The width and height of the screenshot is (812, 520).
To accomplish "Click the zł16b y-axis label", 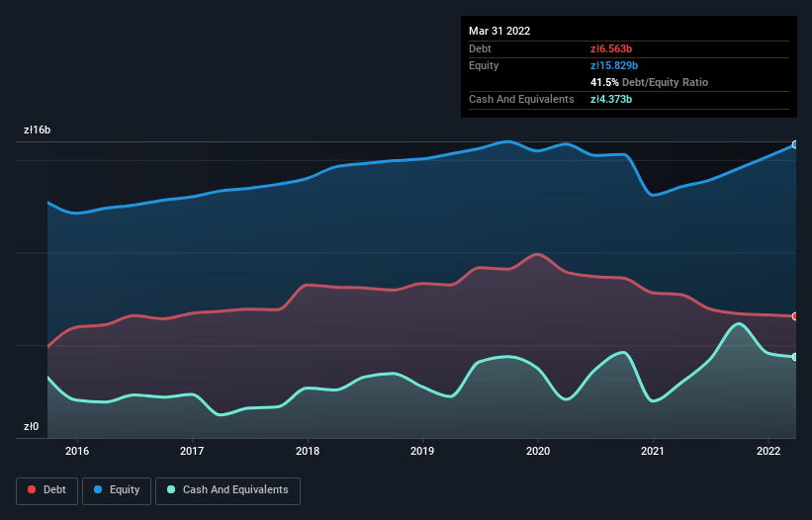I will point(38,130).
